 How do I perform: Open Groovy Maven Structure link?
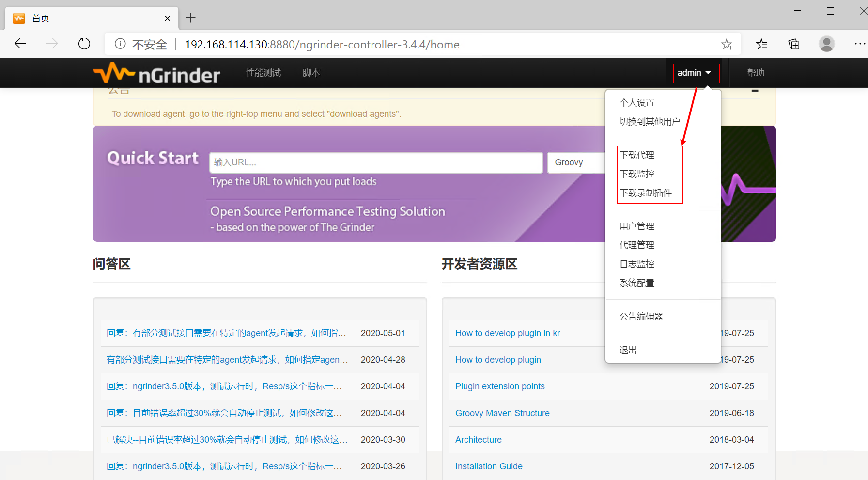coord(502,413)
